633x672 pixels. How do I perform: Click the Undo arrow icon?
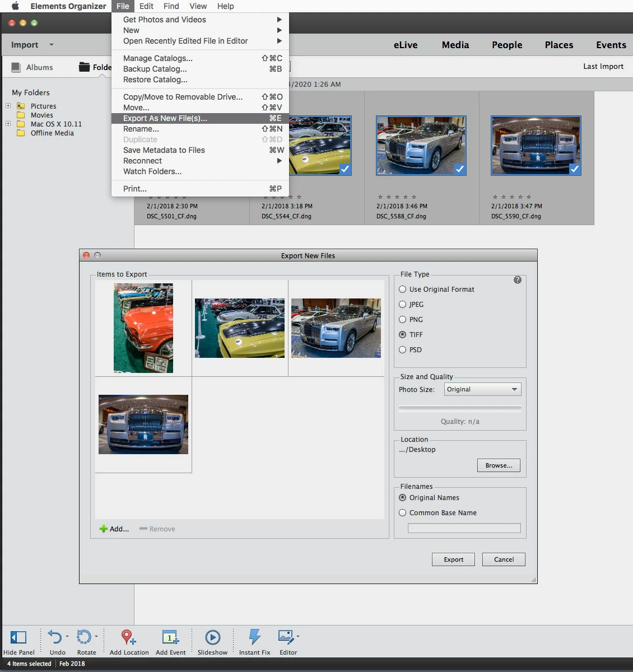coord(55,637)
